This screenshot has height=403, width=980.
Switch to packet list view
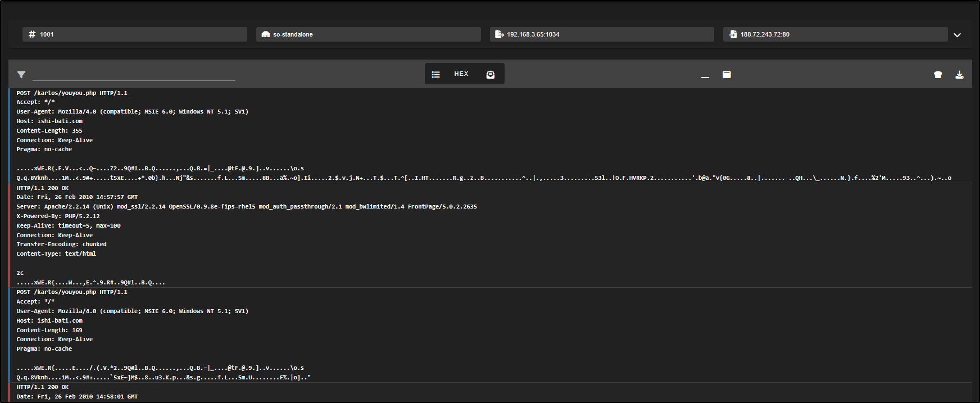click(435, 74)
